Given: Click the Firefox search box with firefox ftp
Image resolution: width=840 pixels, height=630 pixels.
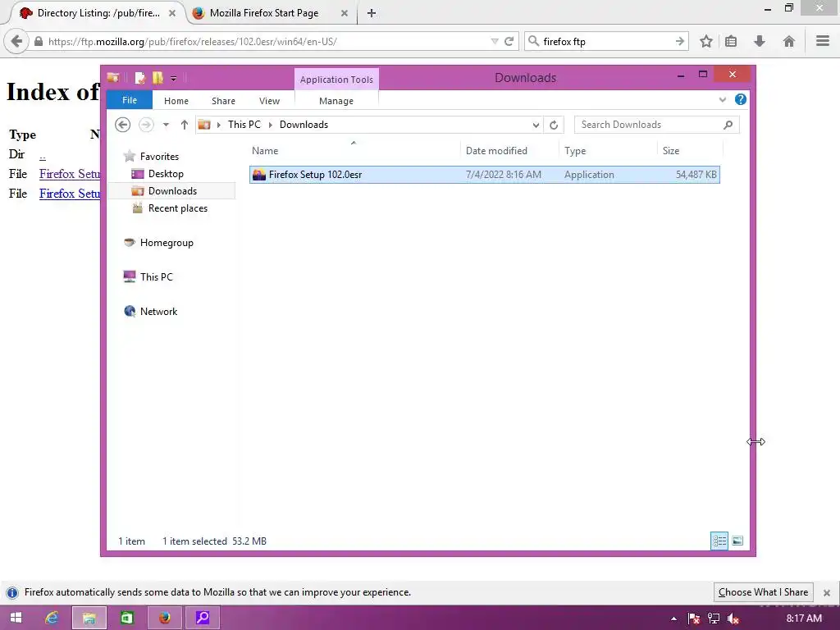Looking at the screenshot, I should (606, 41).
